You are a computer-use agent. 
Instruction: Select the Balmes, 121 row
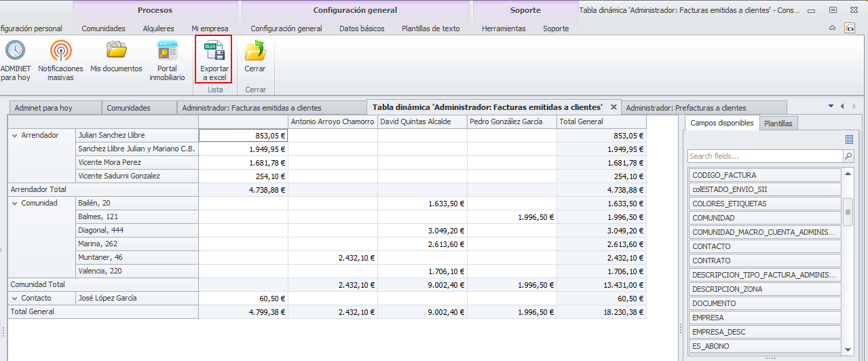pyautogui.click(x=137, y=217)
